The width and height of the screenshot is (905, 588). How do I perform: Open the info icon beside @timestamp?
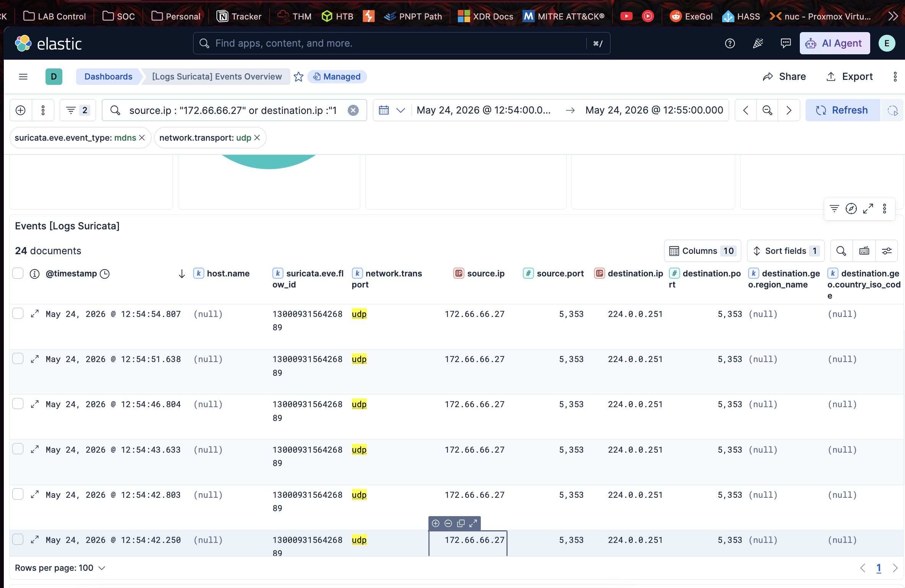tap(34, 274)
